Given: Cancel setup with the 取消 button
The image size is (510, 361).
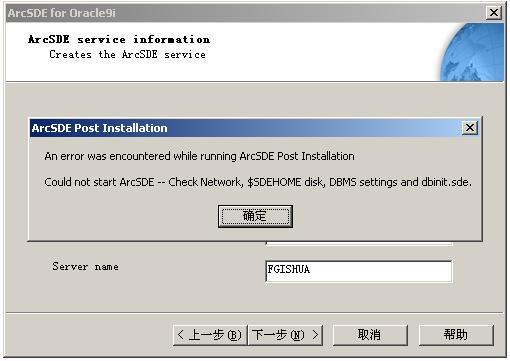Looking at the screenshot, I should tap(370, 335).
